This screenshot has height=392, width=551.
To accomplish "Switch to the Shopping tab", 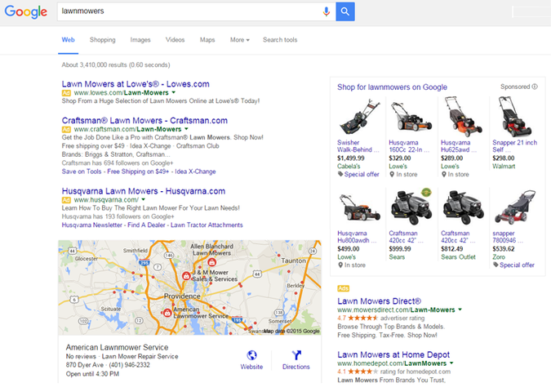I will [x=102, y=40].
